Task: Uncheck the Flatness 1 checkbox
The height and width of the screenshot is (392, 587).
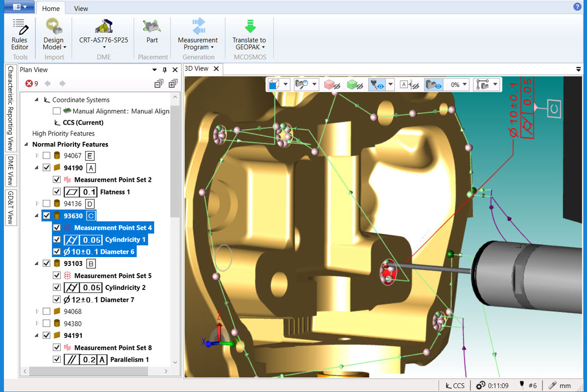Action: 57,192
